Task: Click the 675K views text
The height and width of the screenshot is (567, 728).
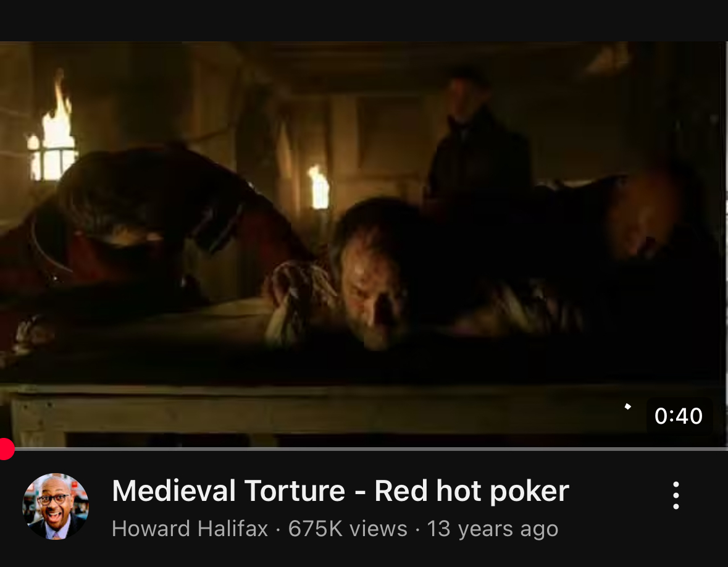Action: point(348,529)
